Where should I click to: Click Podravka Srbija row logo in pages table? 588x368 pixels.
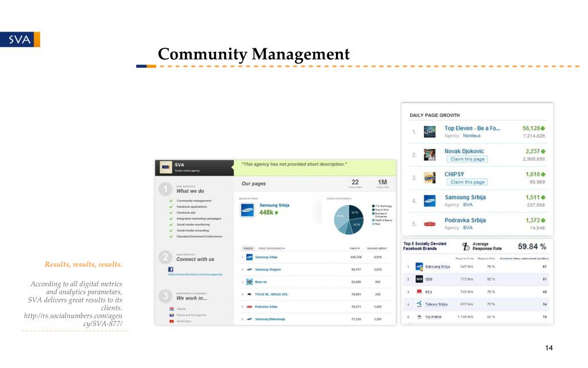tap(249, 307)
